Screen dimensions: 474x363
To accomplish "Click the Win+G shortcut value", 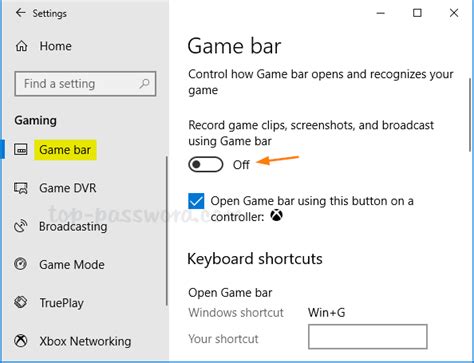I will (x=326, y=313).
